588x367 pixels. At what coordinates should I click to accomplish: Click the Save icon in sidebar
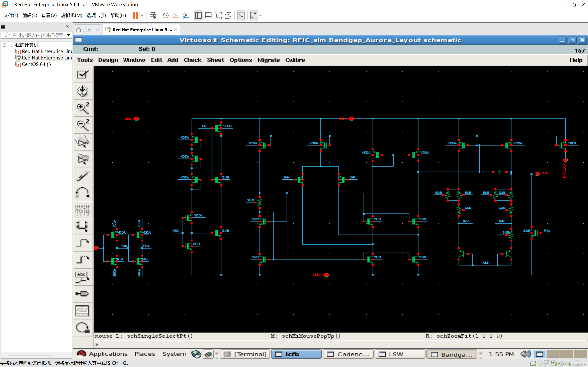(83, 91)
